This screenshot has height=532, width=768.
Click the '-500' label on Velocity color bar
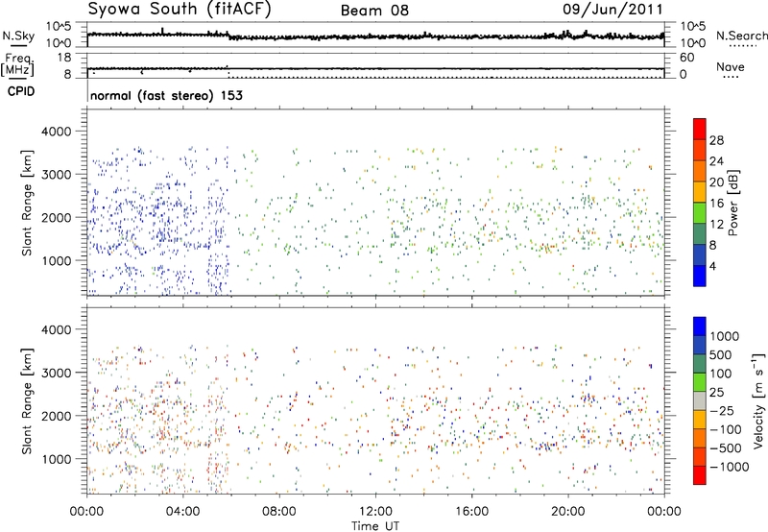tap(726, 448)
